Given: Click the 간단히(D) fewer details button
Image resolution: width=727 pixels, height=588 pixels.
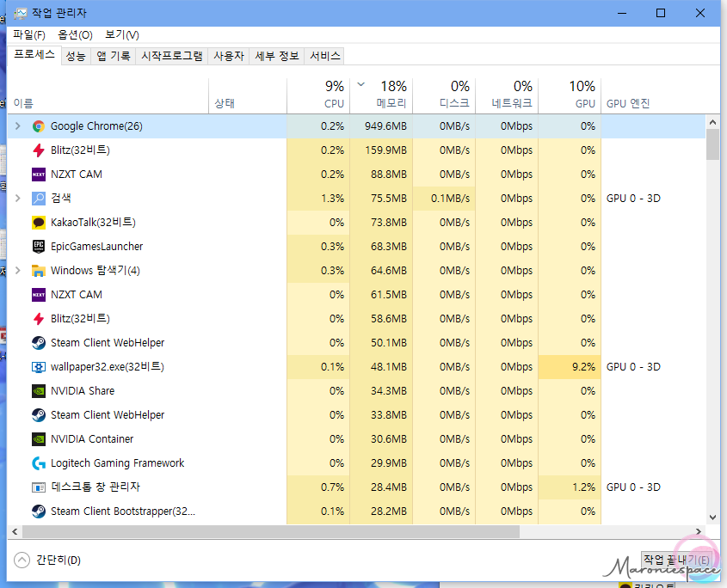Looking at the screenshot, I should (x=48, y=560).
